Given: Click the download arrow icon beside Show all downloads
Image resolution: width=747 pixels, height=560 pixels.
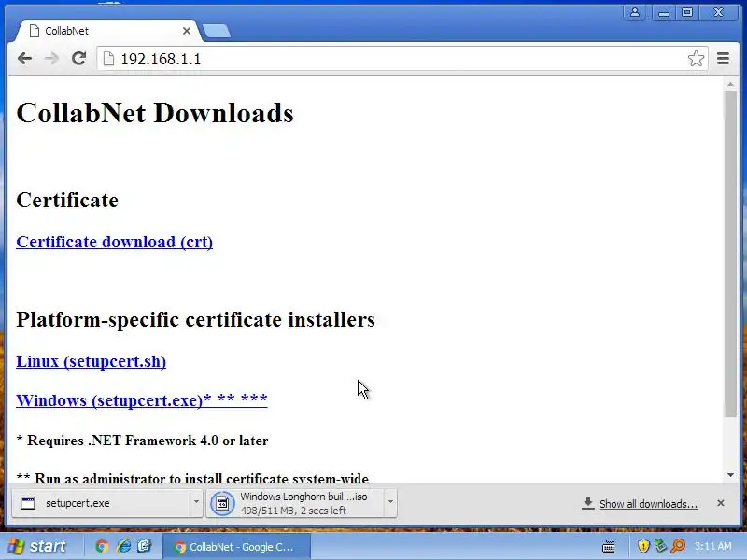Looking at the screenshot, I should tap(588, 503).
